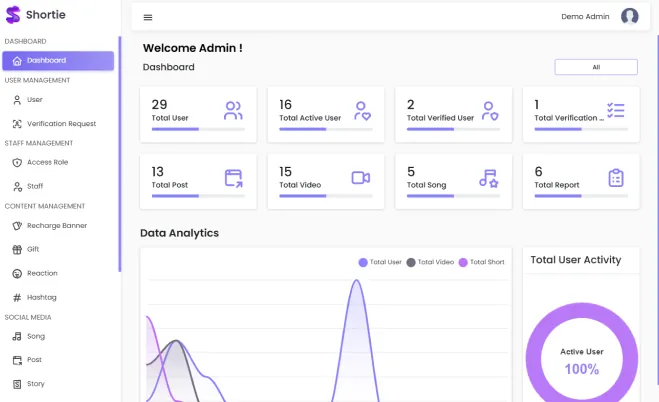Open the 2 Total Verified User card
Image resolution: width=659 pixels, height=402 pixels.
[453, 115]
